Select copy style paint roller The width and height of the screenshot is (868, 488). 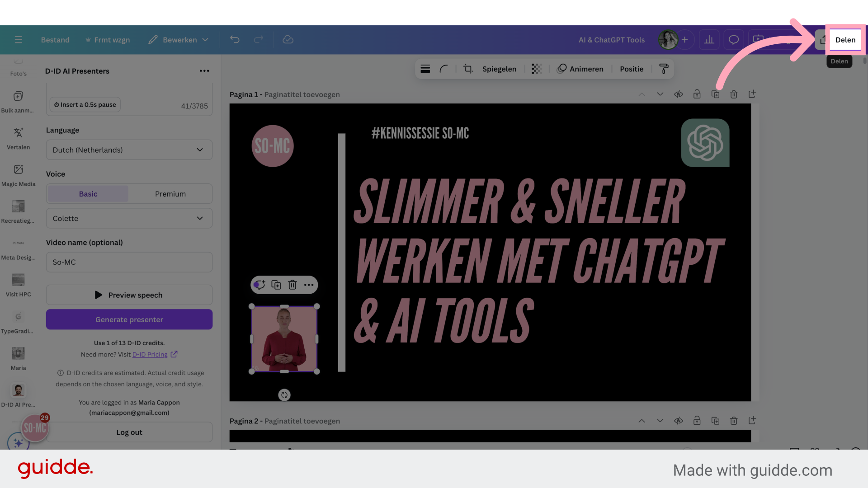(664, 69)
